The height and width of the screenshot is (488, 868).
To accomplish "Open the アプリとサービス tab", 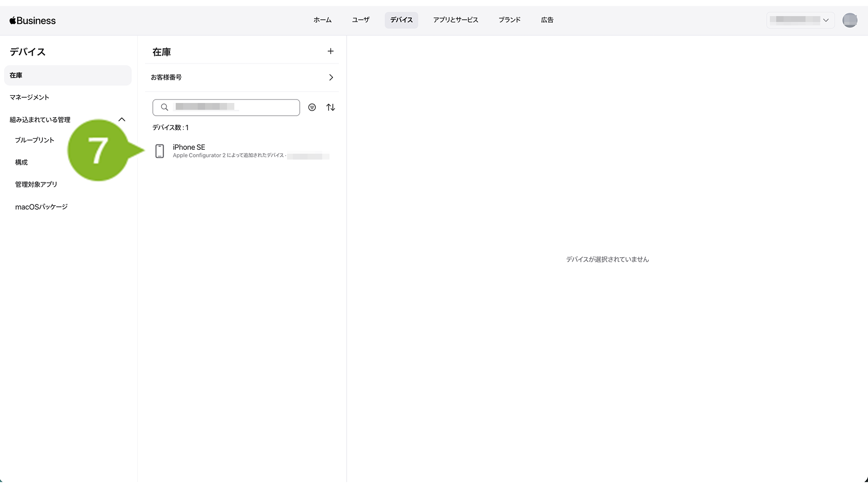I will (455, 20).
